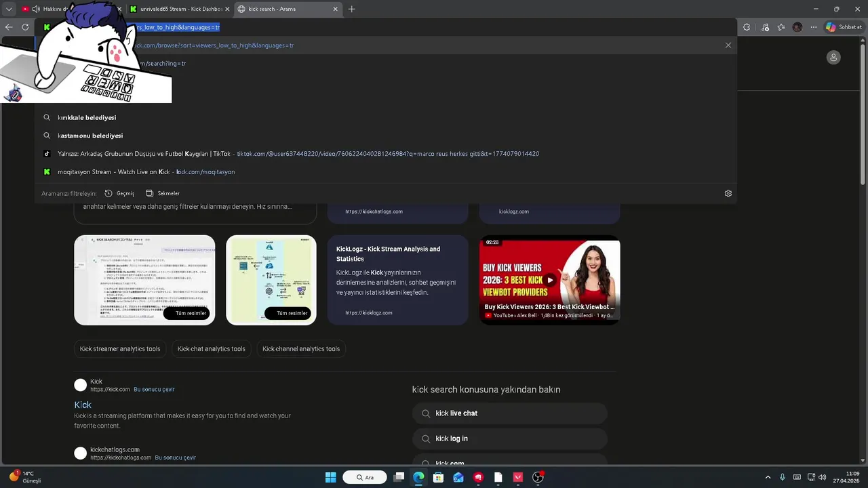Select the kastamonu belediyesi suggestion
This screenshot has width=868, height=488.
coord(385,136)
